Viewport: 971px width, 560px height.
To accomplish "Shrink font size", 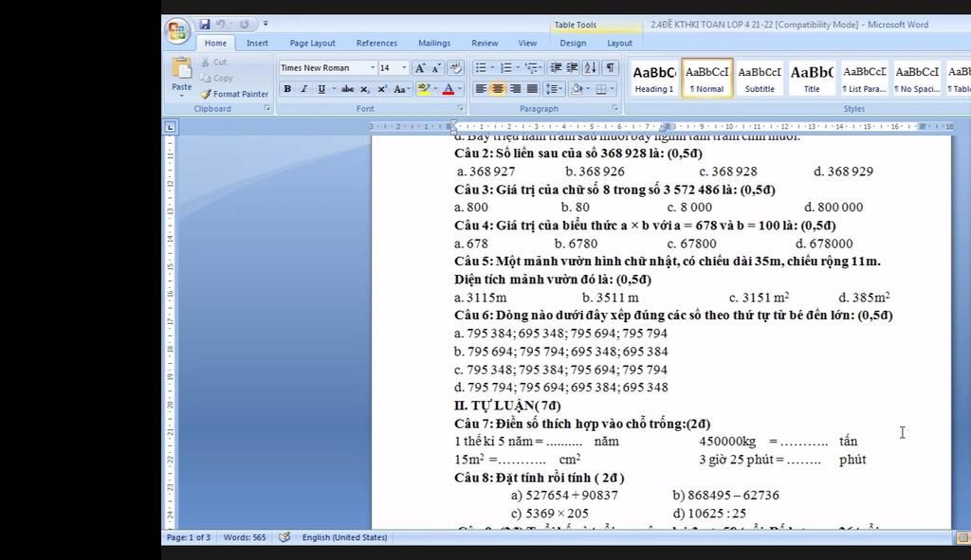I will coord(436,67).
